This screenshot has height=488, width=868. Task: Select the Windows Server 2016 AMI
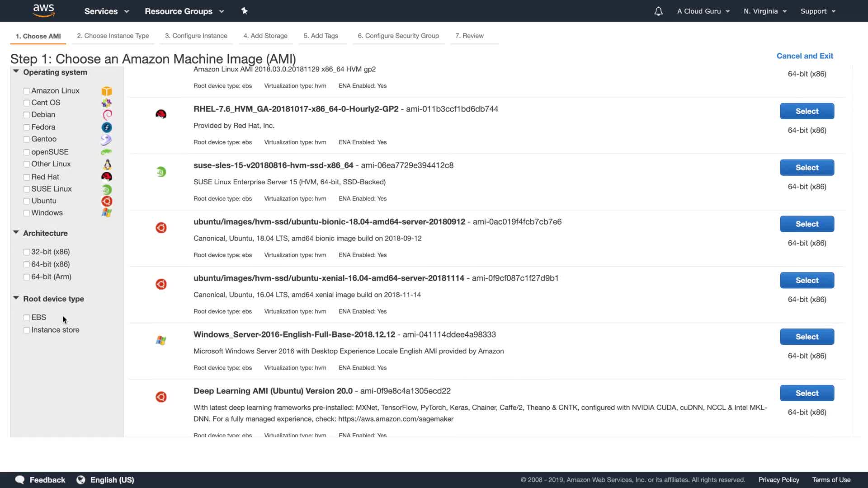tap(807, 337)
